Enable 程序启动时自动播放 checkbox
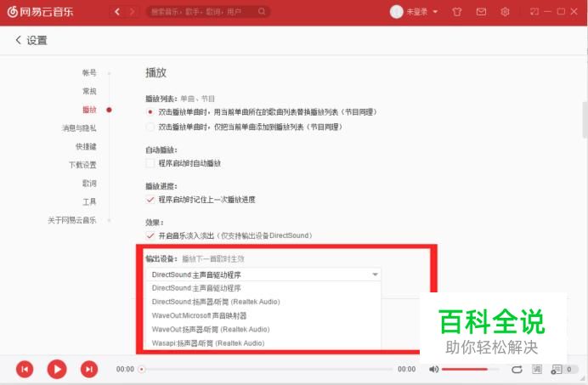The height and width of the screenshot is (385, 588). (x=150, y=163)
